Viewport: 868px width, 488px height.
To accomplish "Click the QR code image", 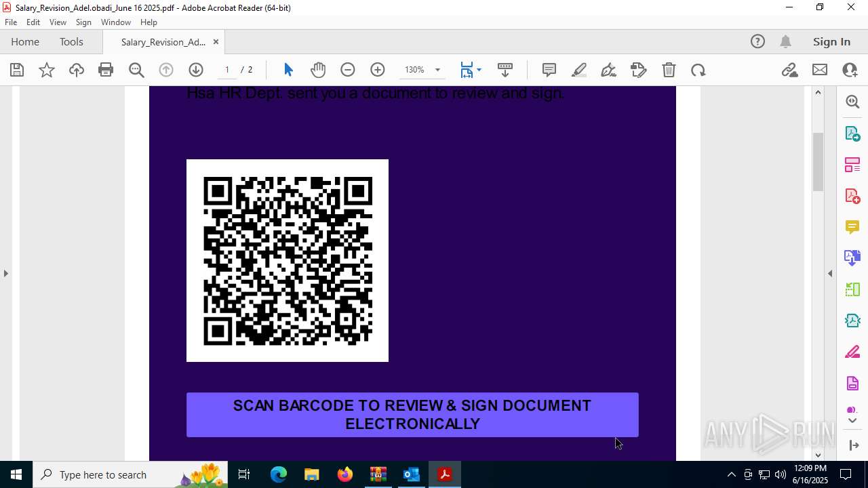I will tap(288, 260).
